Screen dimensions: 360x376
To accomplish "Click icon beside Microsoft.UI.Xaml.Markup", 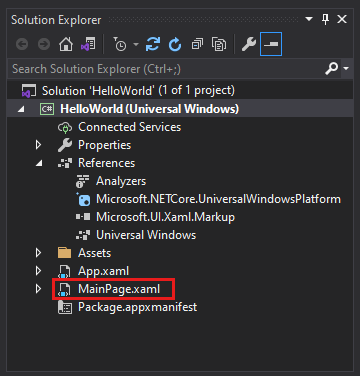I will point(83,217).
